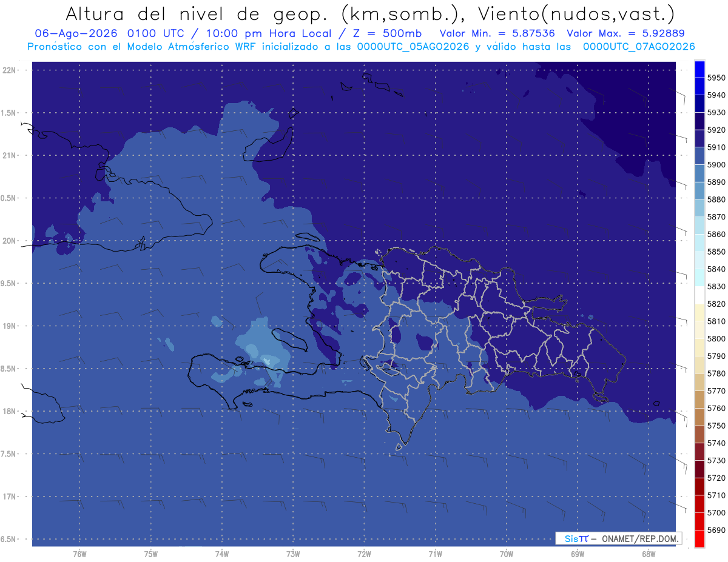Click the bright blue swatch above 5950

tap(699, 69)
